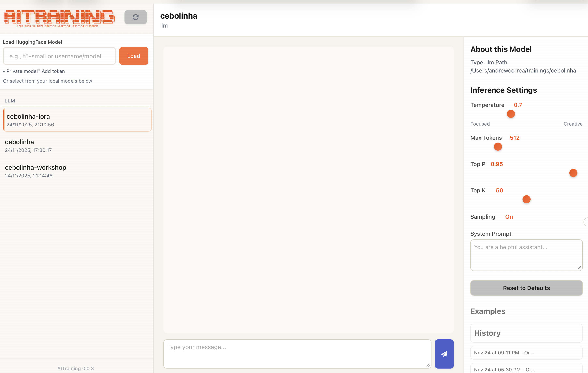Click the Top K slider handle

click(x=527, y=199)
